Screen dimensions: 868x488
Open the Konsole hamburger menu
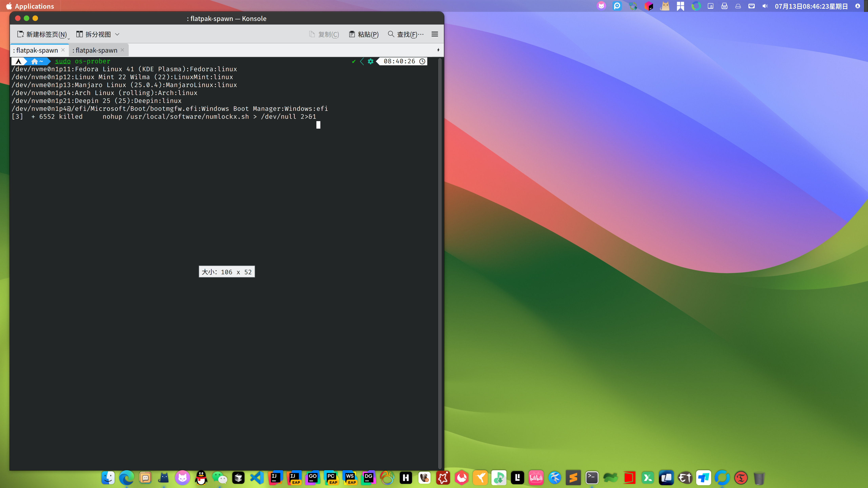coord(435,34)
